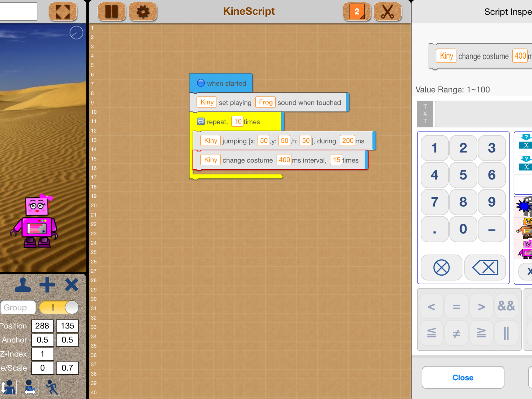Click the 10 value in repeat block
The height and width of the screenshot is (399, 532).
tap(238, 122)
